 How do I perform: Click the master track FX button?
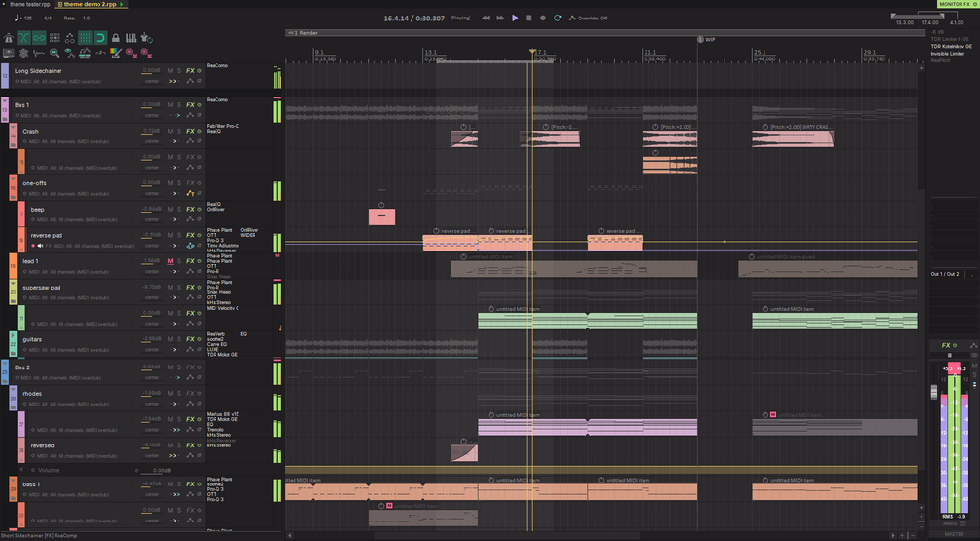pyautogui.click(x=946, y=345)
